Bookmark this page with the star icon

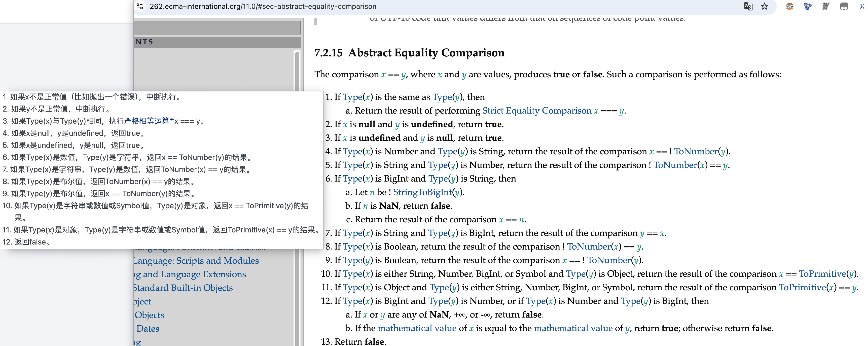point(765,6)
